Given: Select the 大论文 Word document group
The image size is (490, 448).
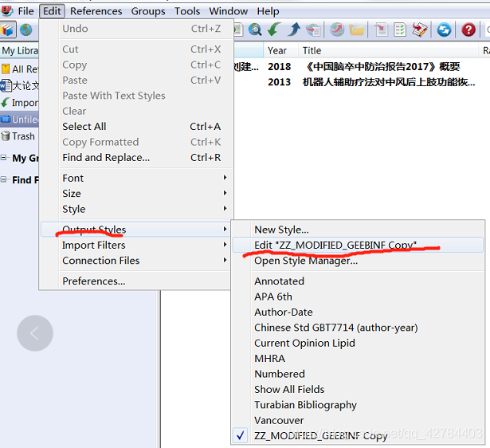Looking at the screenshot, I should pos(19,85).
